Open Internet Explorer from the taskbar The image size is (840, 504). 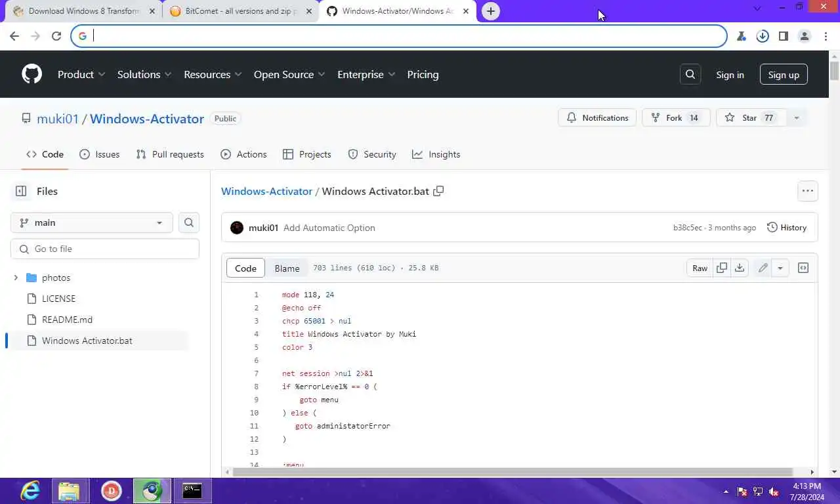coord(30,491)
